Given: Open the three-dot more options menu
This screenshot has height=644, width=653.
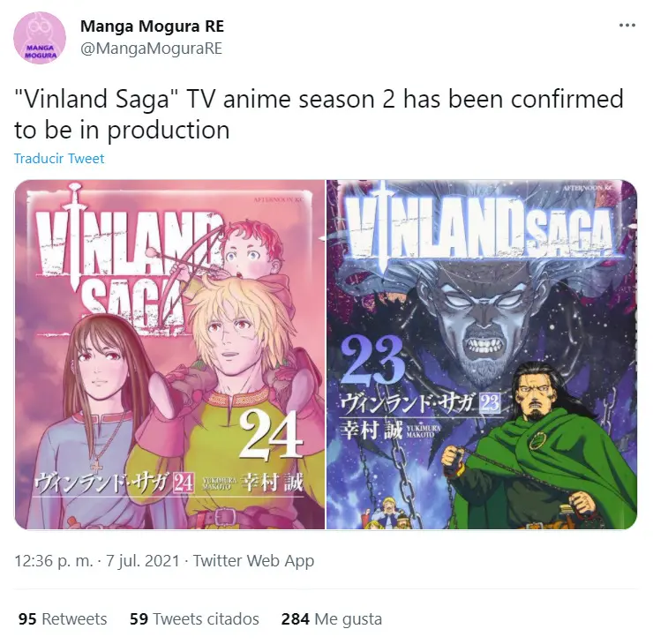Looking at the screenshot, I should (x=627, y=26).
